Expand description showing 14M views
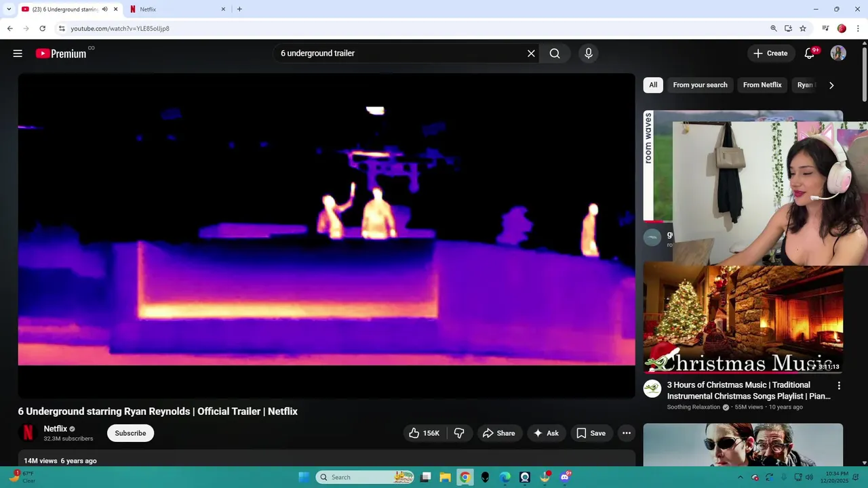868x488 pixels. [x=326, y=460]
